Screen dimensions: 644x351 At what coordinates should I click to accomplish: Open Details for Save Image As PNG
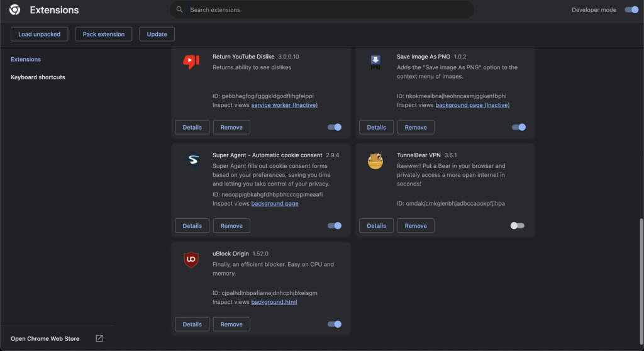376,127
